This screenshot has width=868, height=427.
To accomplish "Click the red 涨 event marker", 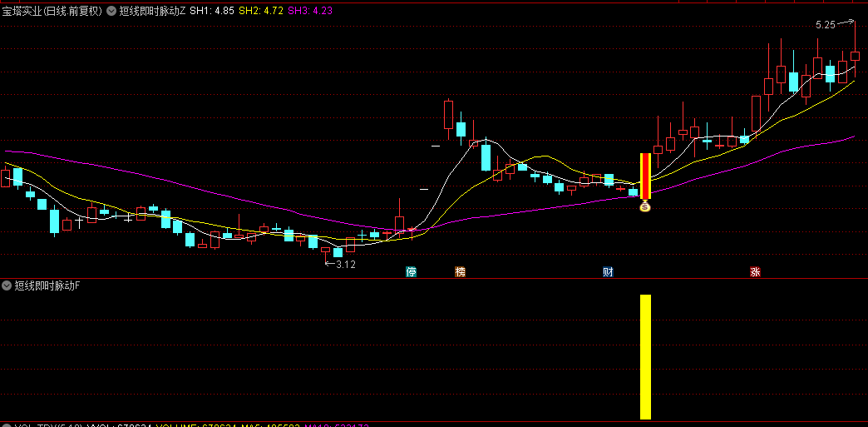I will 755,271.
